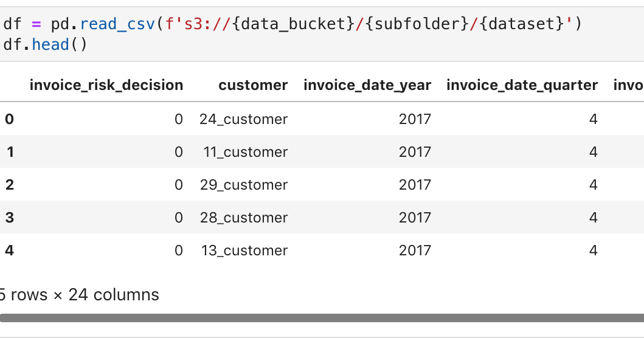This screenshot has width=644, height=338.
Task: Place cursor on the df.head() code line
Action: point(46,45)
